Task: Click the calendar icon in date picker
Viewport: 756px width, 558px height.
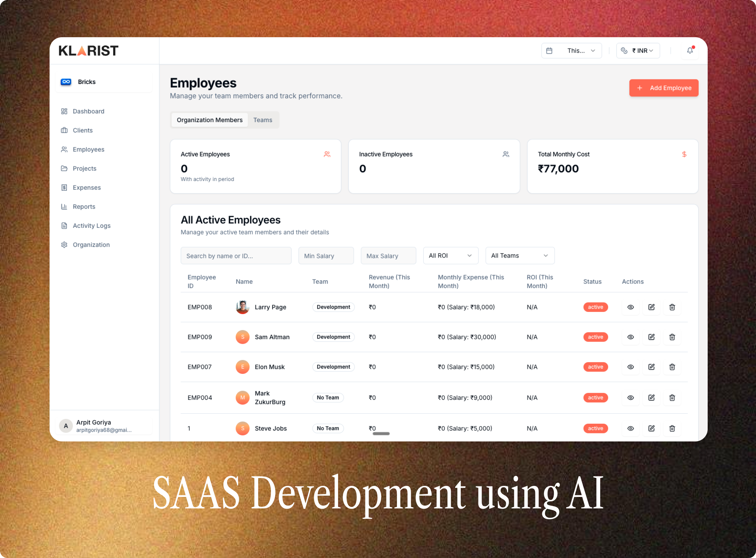Action: tap(549, 51)
